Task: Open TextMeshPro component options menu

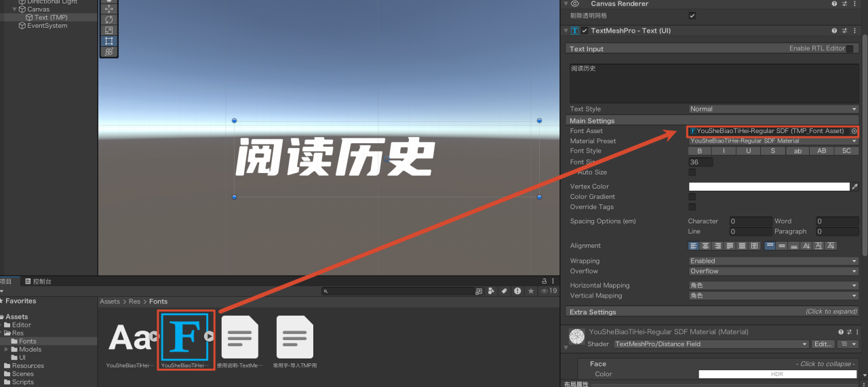Action: pyautogui.click(x=855, y=31)
